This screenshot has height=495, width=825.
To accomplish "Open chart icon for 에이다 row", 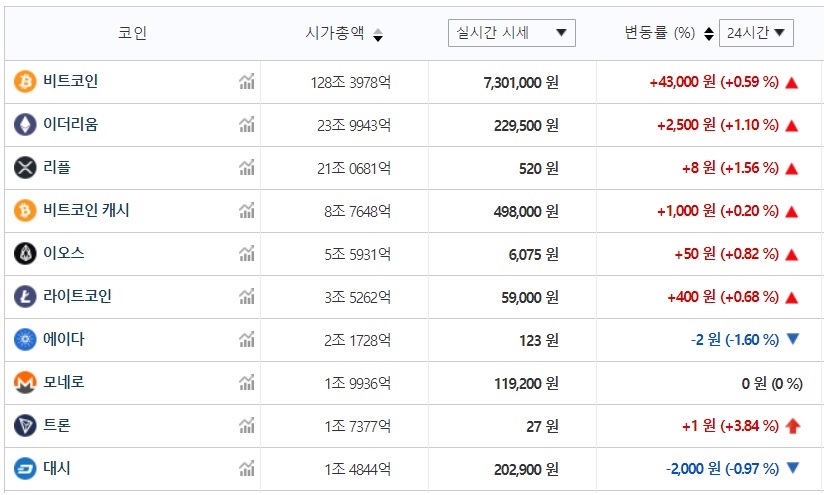I will tap(246, 340).
